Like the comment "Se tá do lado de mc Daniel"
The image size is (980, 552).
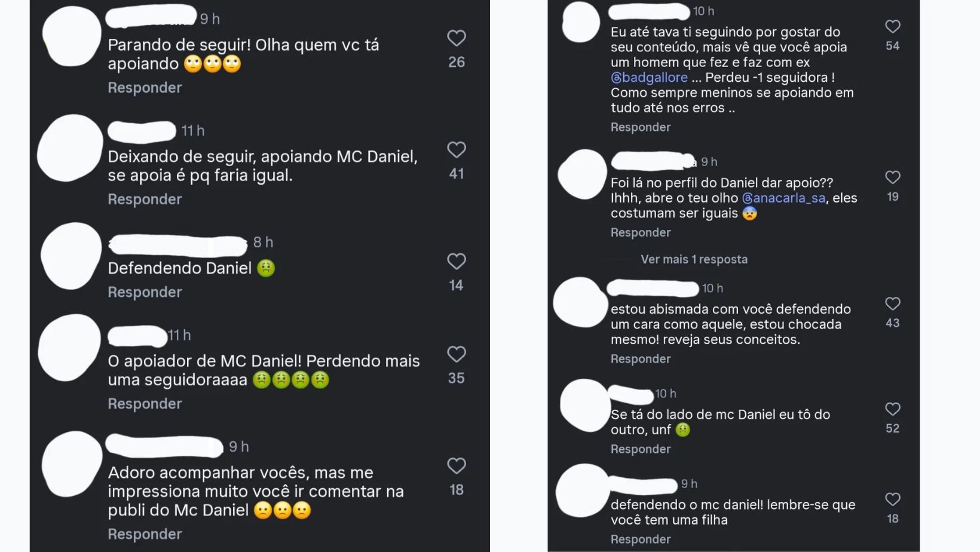(892, 409)
